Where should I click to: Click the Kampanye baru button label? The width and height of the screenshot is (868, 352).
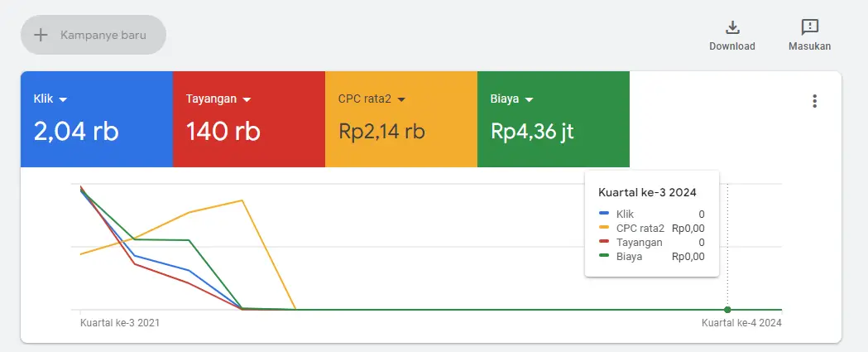[102, 36]
